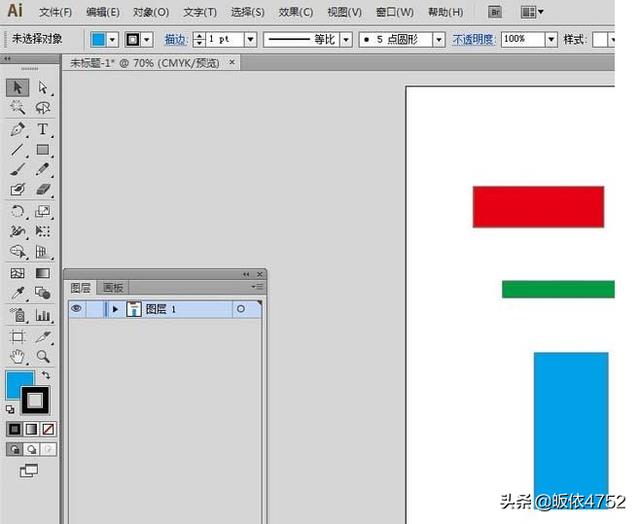Select the Pen tool

pos(17,129)
